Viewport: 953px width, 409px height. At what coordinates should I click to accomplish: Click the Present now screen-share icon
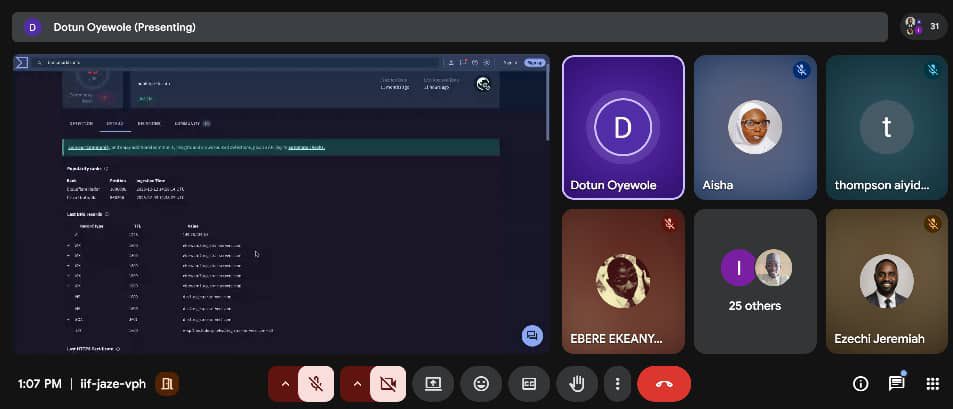point(433,384)
